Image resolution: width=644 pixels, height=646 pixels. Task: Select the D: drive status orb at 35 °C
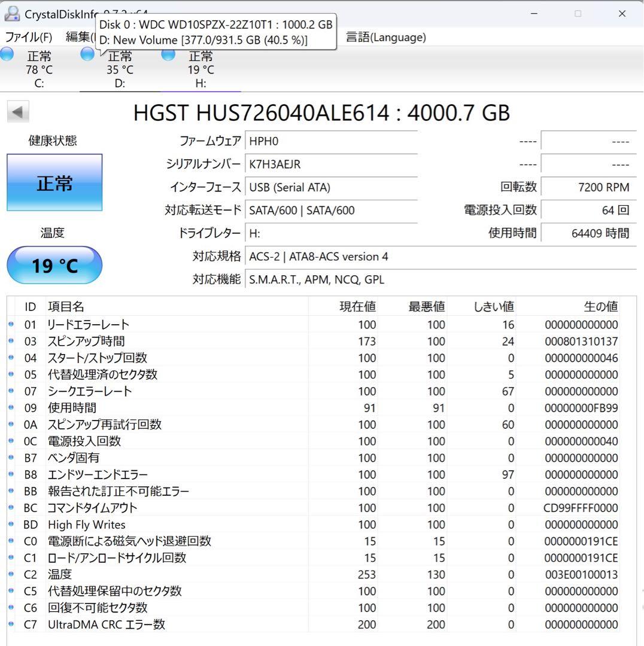[87, 54]
